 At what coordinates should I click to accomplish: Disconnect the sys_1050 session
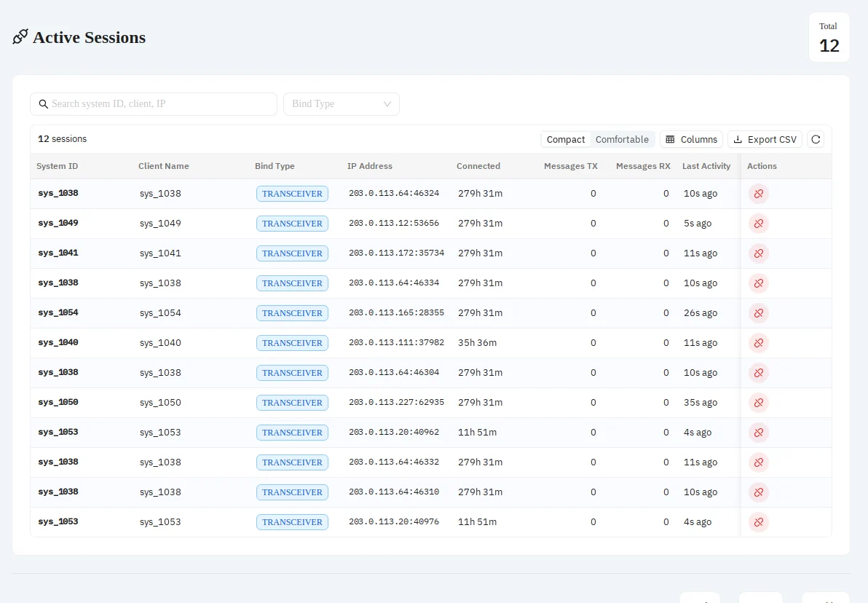pyautogui.click(x=758, y=403)
